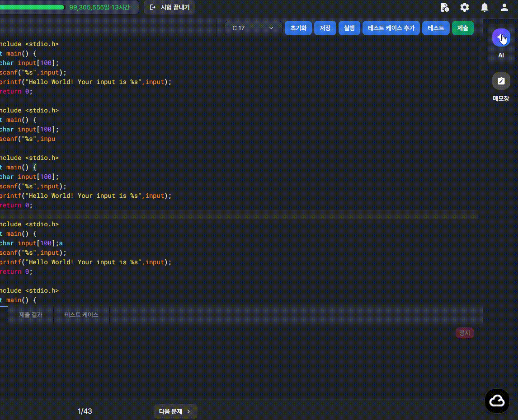The width and height of the screenshot is (518, 420).
Task: Open the 메모장 notepad tool
Action: [501, 81]
